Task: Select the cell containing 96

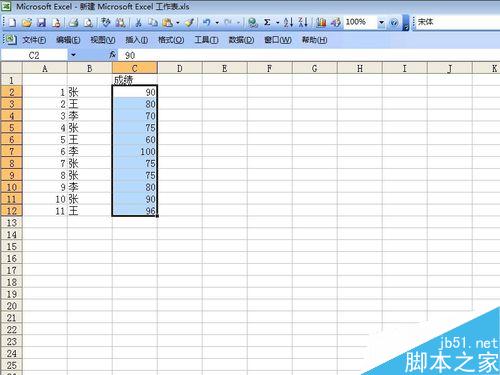Action: tap(135, 211)
